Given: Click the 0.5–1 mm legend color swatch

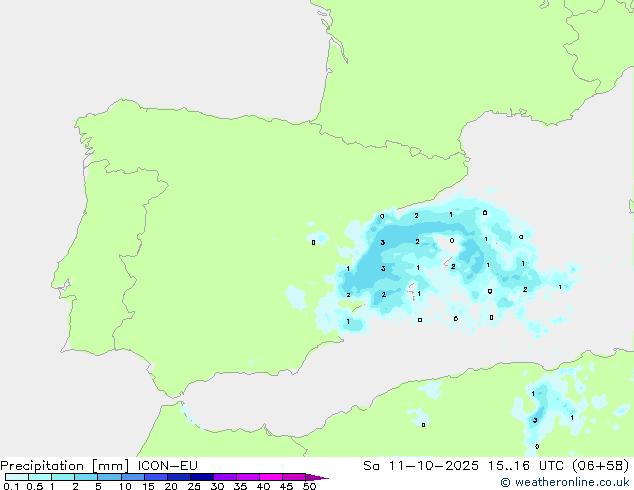Looking at the screenshot, I should [x=40, y=477].
